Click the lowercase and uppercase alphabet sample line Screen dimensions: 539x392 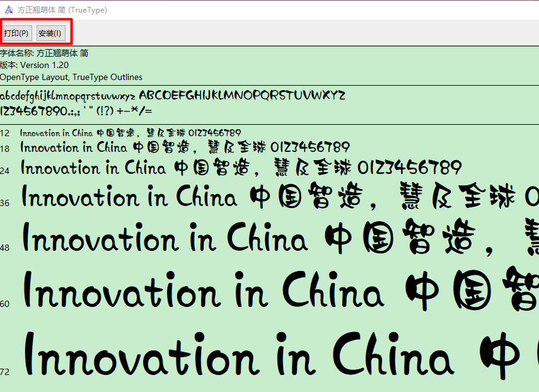point(173,96)
